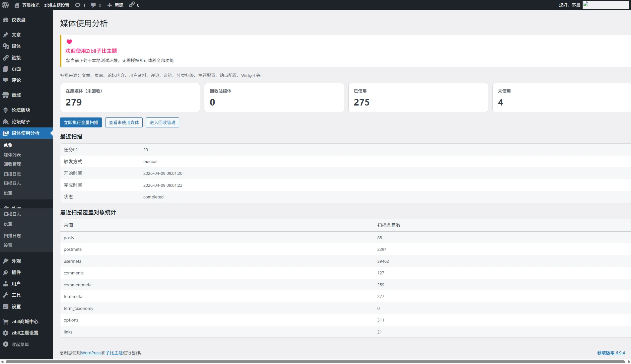Screen dimensions: 631x364
Task: Open the WordPress footer link
Action: pos(91,353)
